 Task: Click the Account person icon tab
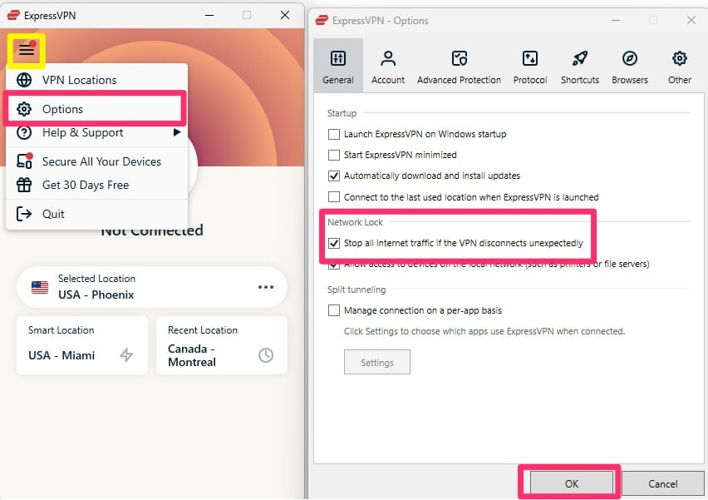388,60
